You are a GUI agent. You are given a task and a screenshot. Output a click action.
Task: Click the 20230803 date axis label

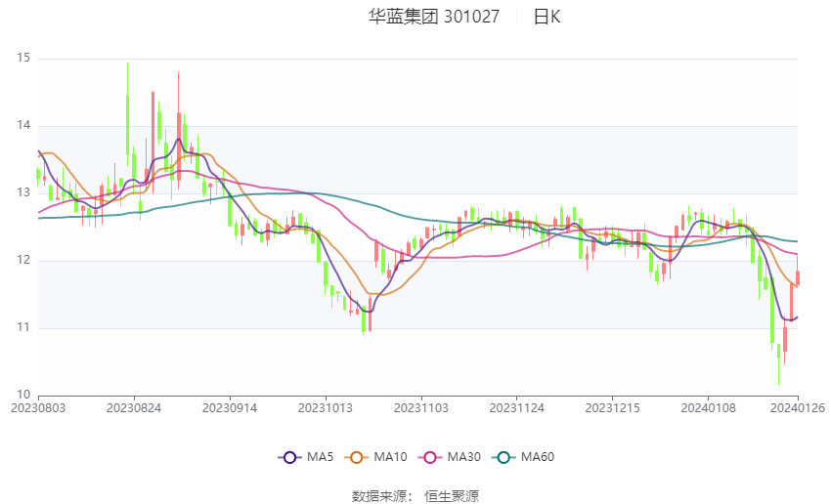(38, 408)
